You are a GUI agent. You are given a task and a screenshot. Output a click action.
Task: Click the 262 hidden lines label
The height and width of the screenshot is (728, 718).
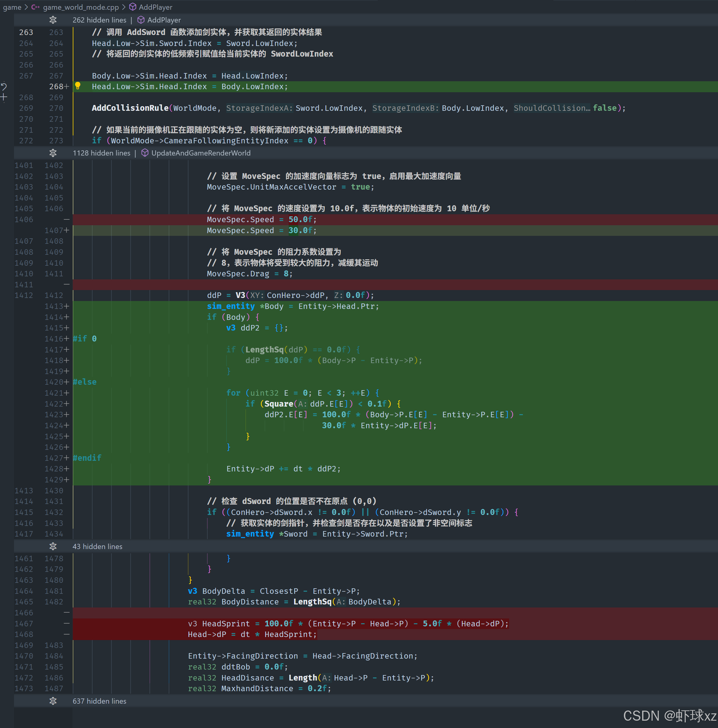(x=99, y=20)
